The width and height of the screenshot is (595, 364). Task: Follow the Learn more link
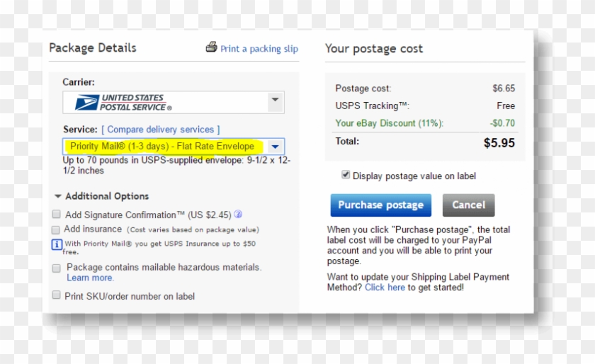click(90, 278)
